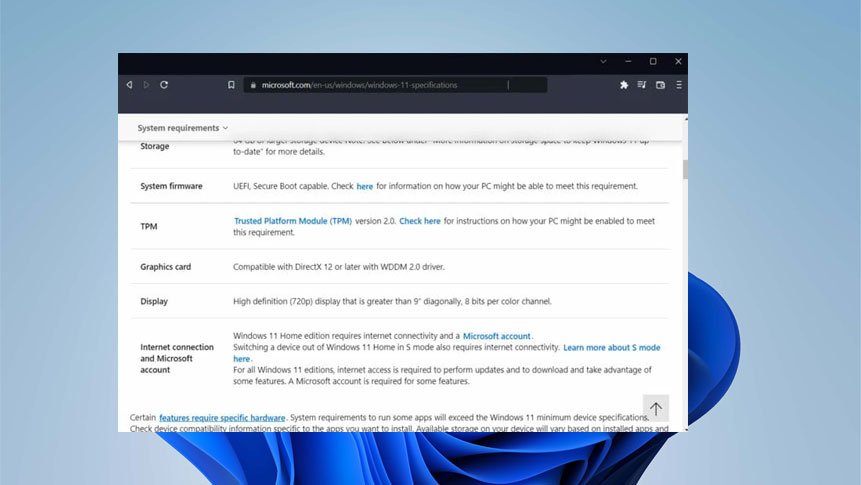The image size is (861, 485).
Task: Expand the System requirements dropdown
Action: tap(183, 128)
